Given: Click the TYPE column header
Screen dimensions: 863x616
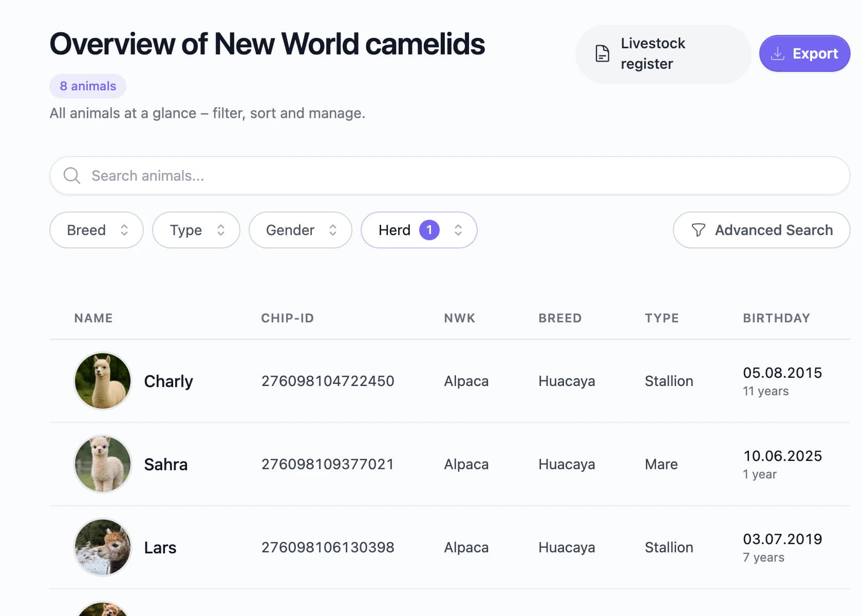Looking at the screenshot, I should tap(662, 318).
